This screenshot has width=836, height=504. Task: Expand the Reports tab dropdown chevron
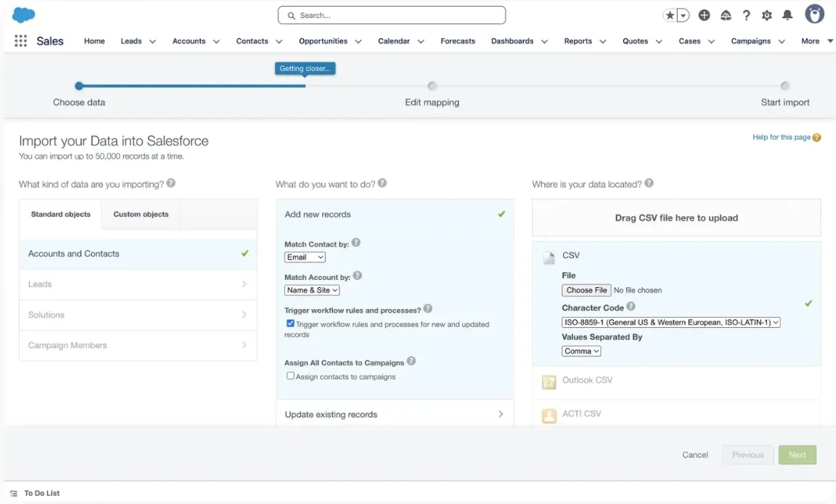(x=603, y=41)
